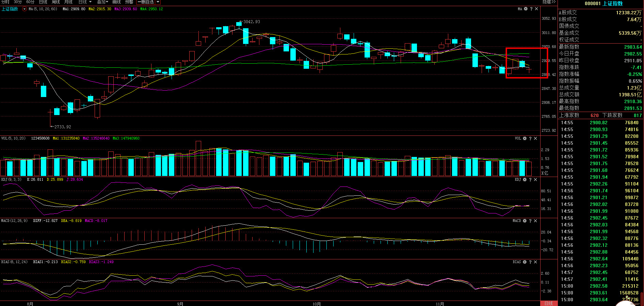Click the red 日线 label at bottom right

point(548,303)
